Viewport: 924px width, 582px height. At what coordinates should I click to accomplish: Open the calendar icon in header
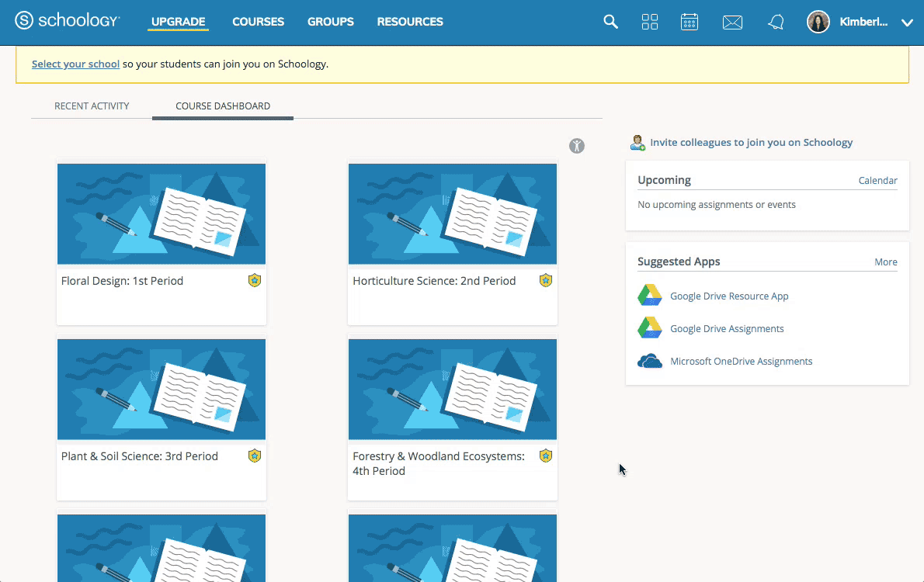[x=689, y=22]
